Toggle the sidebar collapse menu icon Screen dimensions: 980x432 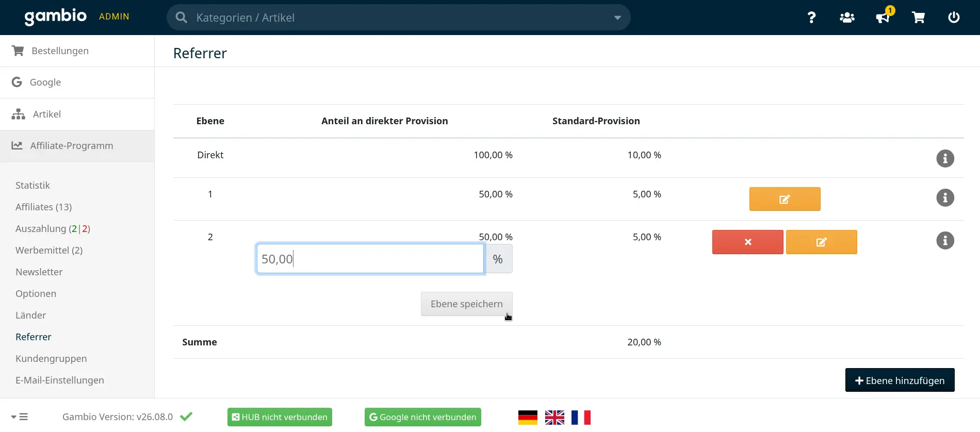click(x=20, y=417)
